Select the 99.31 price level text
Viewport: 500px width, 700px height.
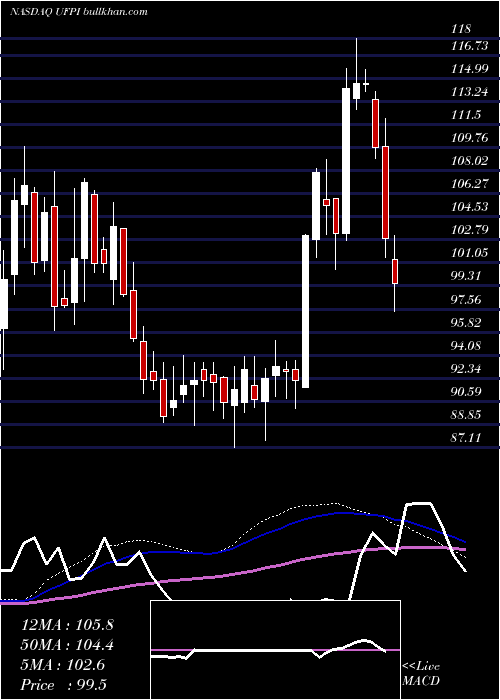(x=466, y=275)
